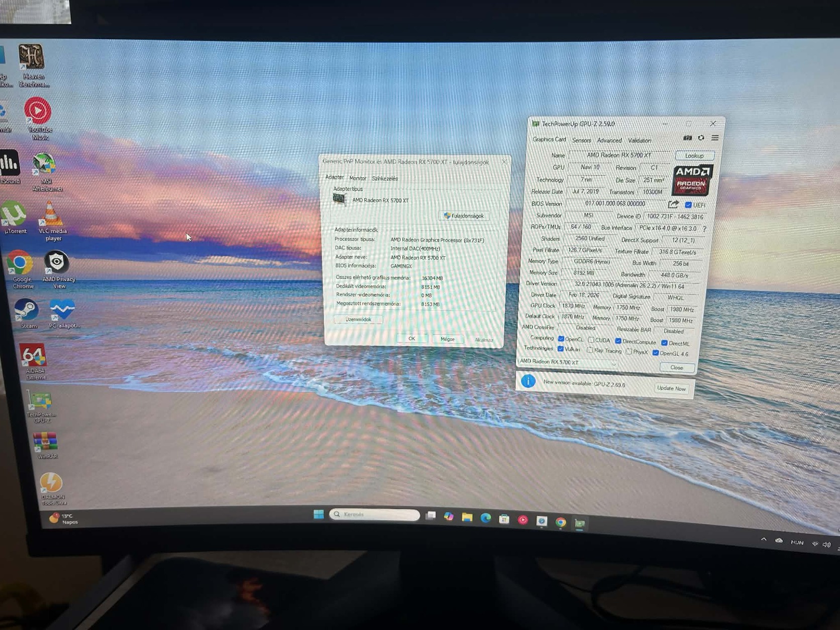
Task: Open the Heaven Benchmark desktop shortcut
Action: [33, 65]
